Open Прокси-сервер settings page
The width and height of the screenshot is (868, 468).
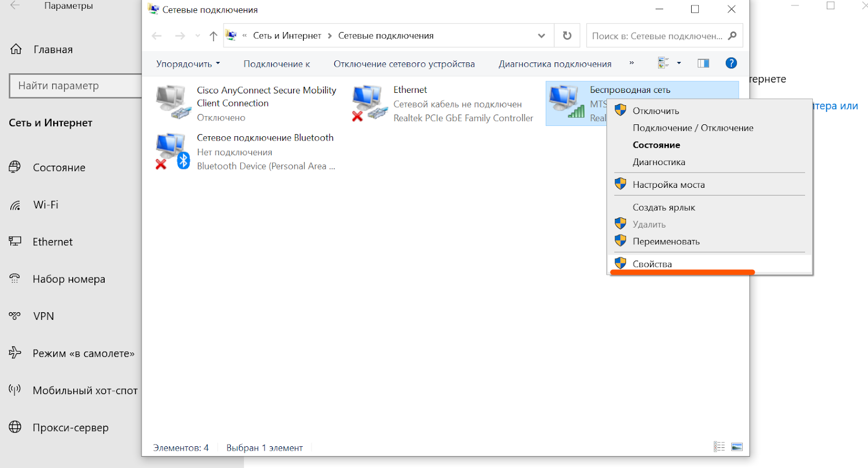pos(71,427)
